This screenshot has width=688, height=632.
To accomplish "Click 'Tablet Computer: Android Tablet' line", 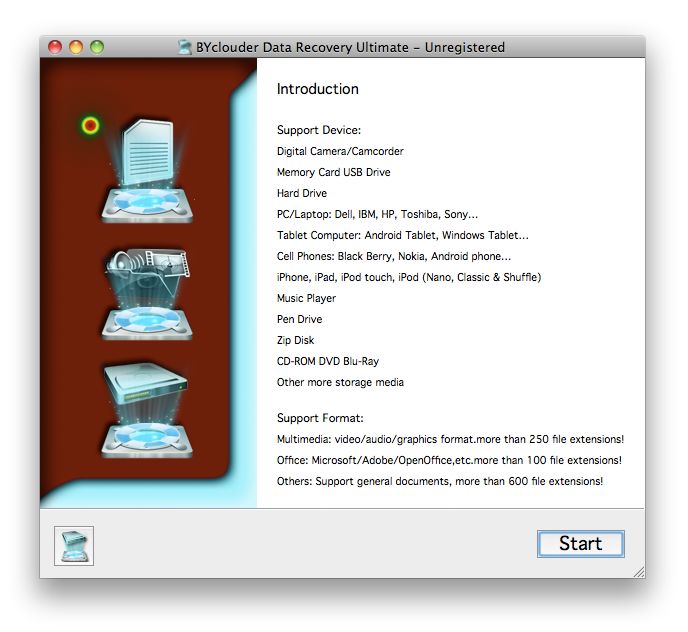I will point(403,235).
